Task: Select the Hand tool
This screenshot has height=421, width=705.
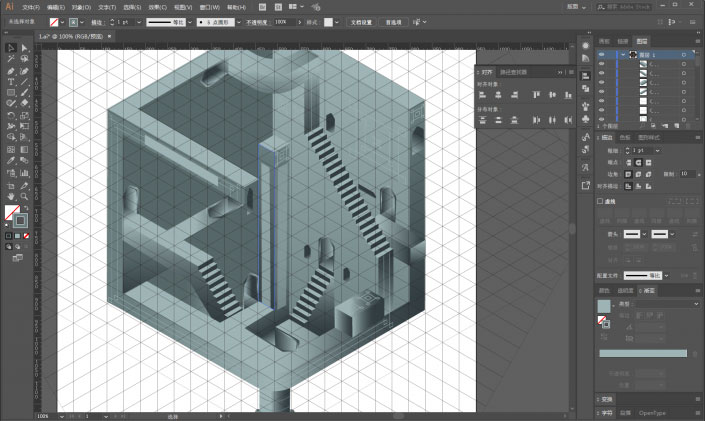Action: [11, 197]
